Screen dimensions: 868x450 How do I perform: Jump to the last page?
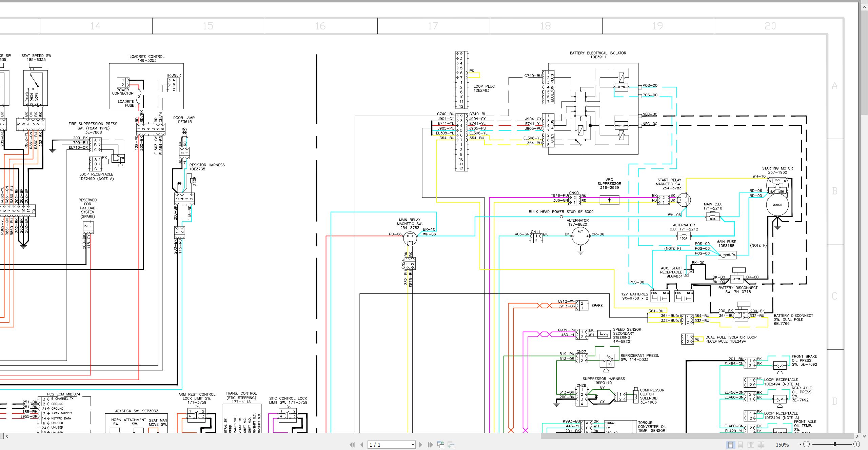point(430,445)
